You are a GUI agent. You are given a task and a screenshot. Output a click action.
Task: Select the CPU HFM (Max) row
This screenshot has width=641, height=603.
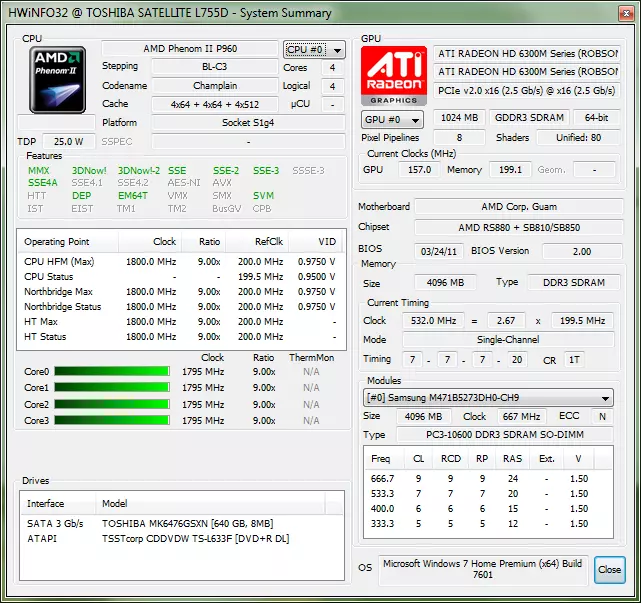coord(181,262)
